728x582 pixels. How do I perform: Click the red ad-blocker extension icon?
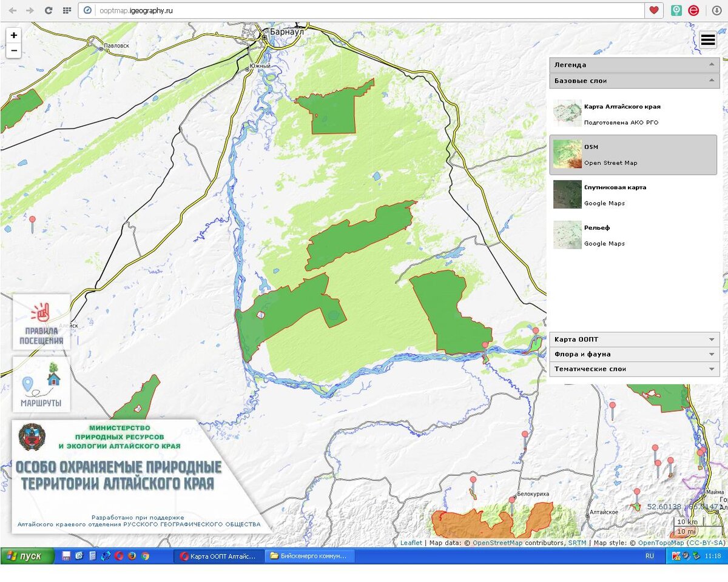[693, 10]
